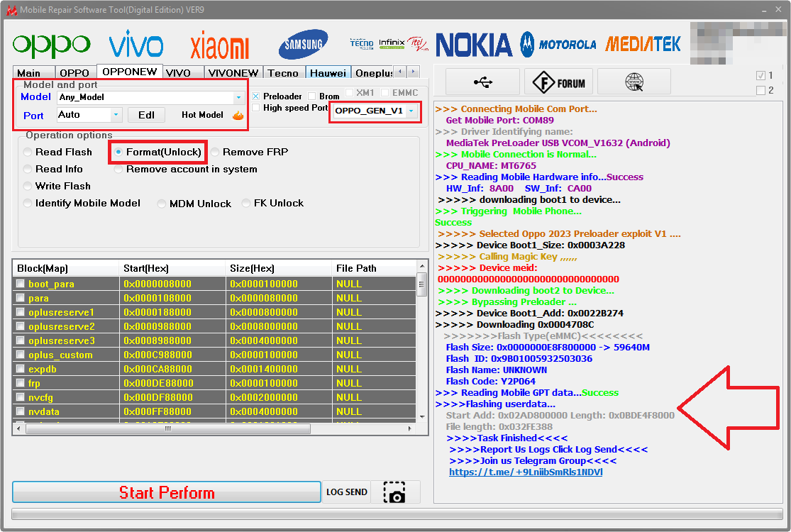Switch to the Tecno tab
Screen dimensions: 791x532
coord(283,73)
